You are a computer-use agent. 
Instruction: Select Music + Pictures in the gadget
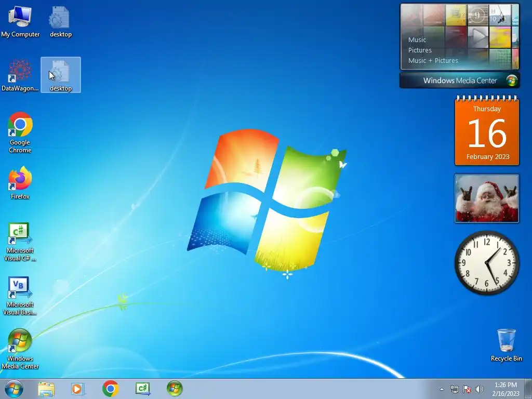coord(433,61)
